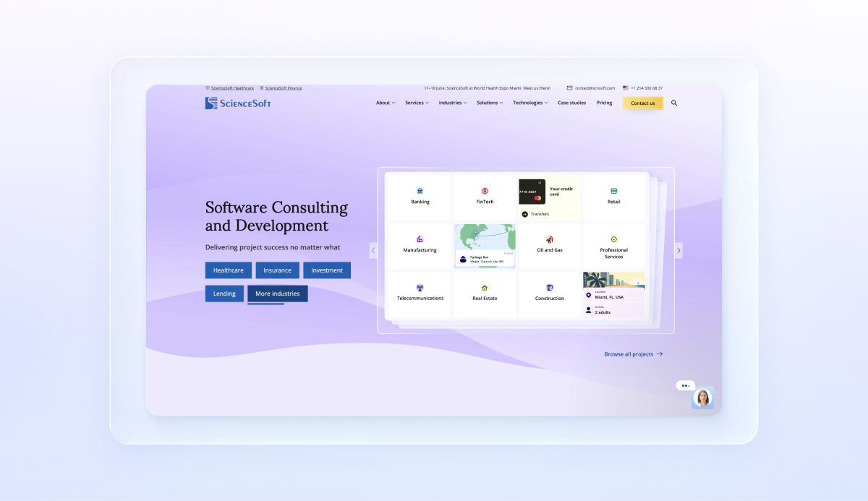The width and height of the screenshot is (868, 501).
Task: Click the Professional Services checkmark icon
Action: 614,239
